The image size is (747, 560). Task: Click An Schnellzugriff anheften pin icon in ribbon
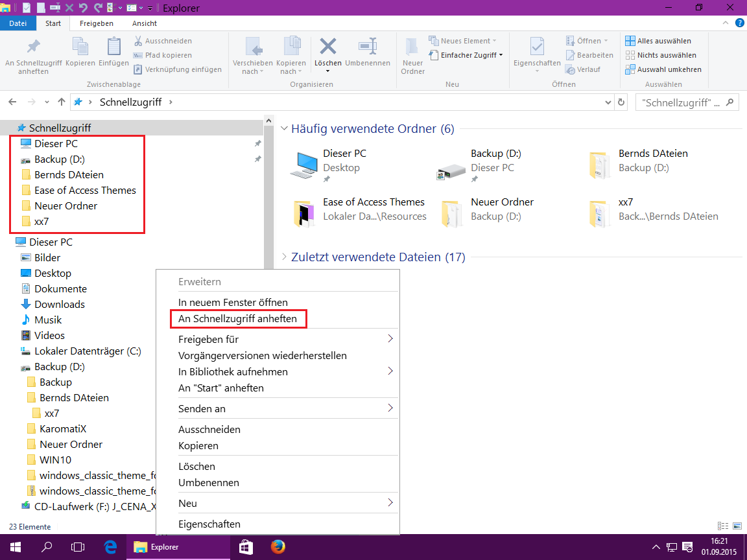(x=33, y=47)
